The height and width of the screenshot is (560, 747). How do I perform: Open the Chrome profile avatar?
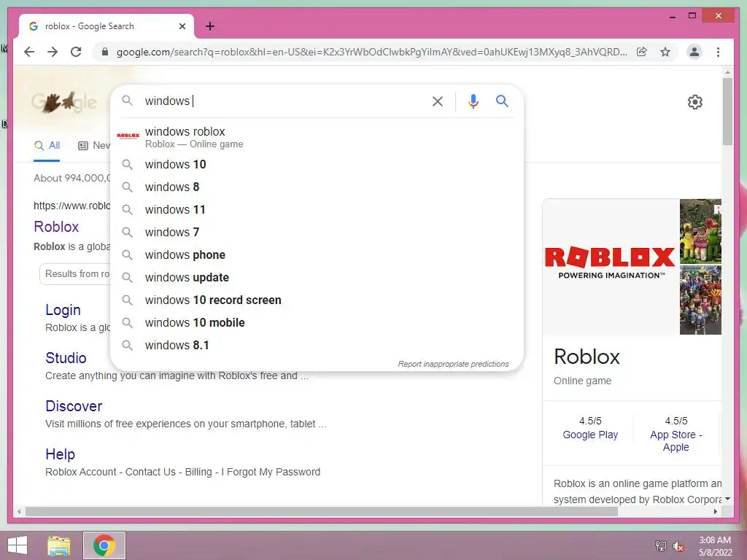(x=694, y=52)
